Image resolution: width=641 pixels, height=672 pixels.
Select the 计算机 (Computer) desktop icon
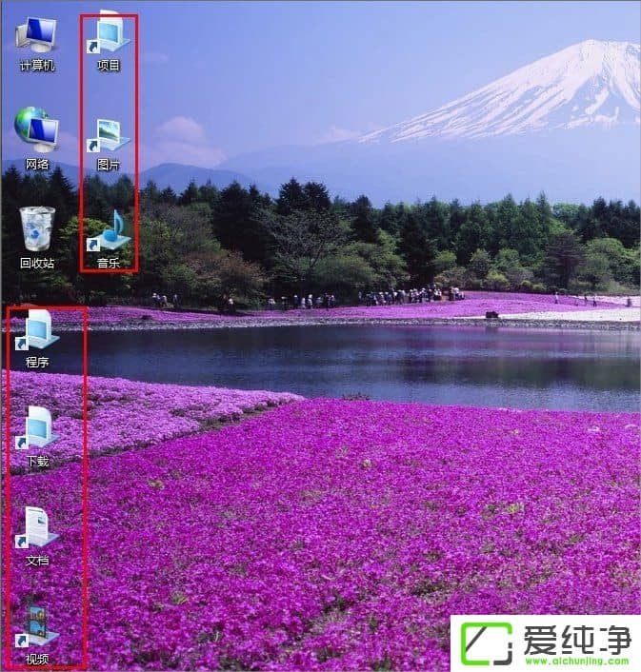click(x=37, y=35)
